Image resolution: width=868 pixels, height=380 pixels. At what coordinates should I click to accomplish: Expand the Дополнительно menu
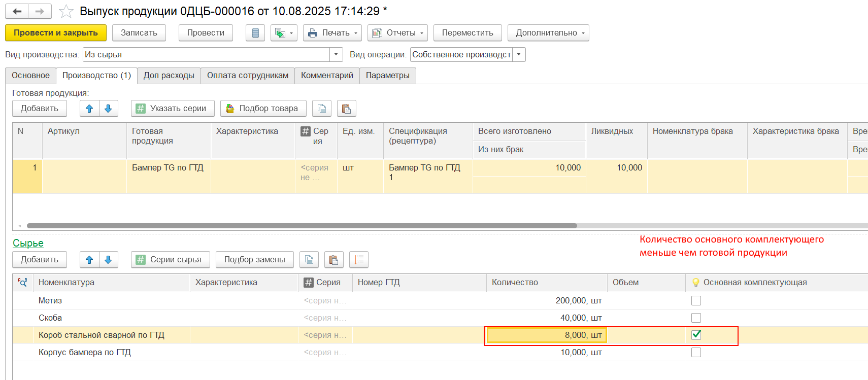[x=548, y=33]
